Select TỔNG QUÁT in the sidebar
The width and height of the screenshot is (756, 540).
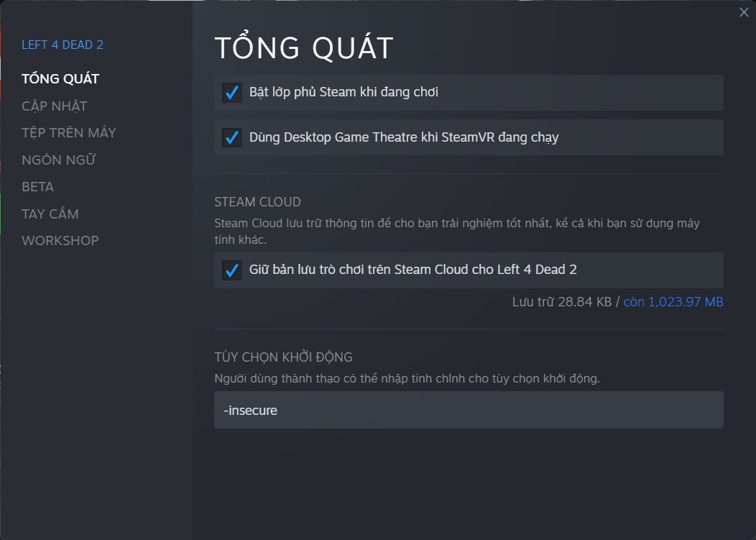point(60,78)
